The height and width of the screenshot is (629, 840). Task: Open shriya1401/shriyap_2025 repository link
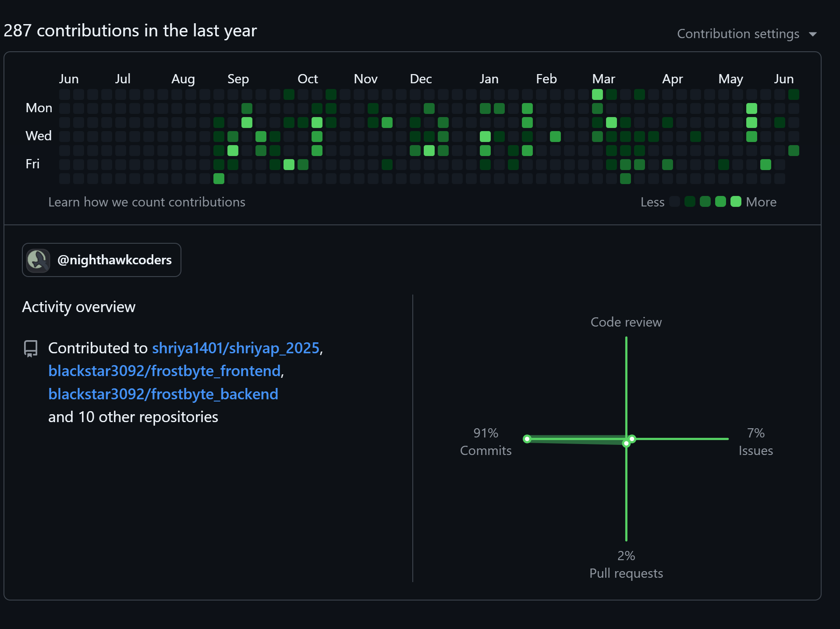coord(235,348)
